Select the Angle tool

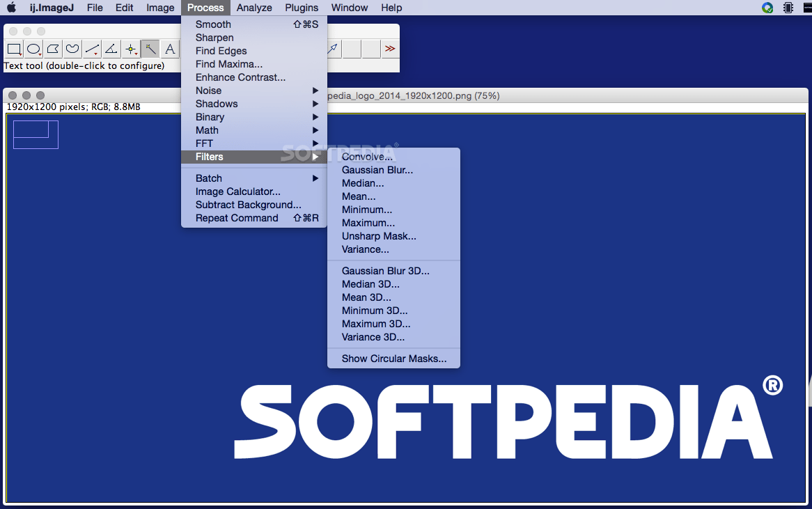pos(111,49)
